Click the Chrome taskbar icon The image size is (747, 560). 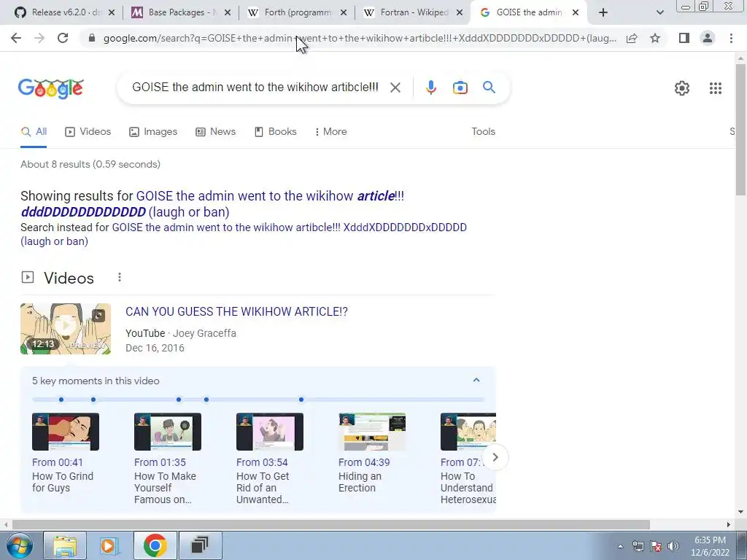tap(155, 545)
